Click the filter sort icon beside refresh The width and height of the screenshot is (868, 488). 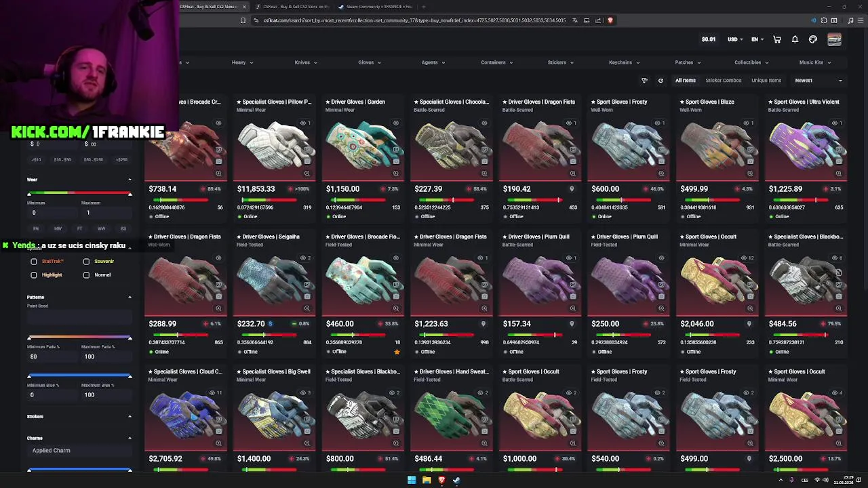[645, 81]
